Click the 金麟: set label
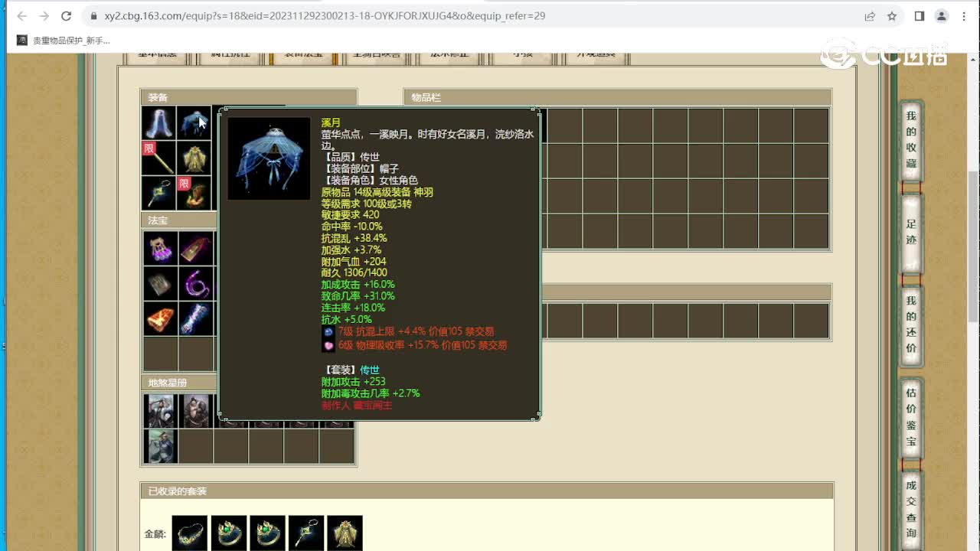Viewport: 980px width, 551px height. click(155, 533)
